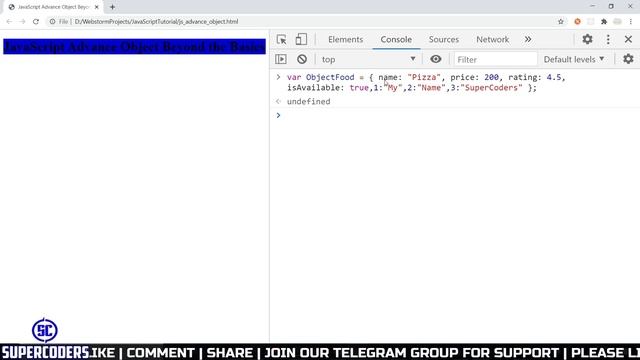Image resolution: width=640 pixels, height=360 pixels.
Task: Open console settings gear beside Default levels
Action: tap(628, 59)
